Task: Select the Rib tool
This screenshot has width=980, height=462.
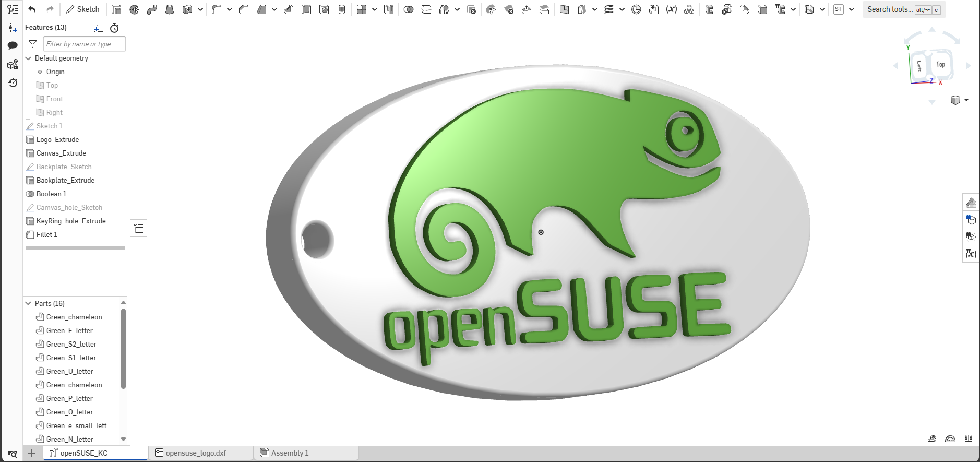Action: pyautogui.click(x=289, y=9)
